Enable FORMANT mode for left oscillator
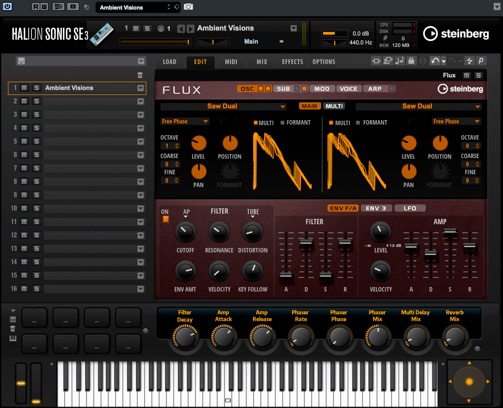This screenshot has height=408, width=503. coord(295,123)
